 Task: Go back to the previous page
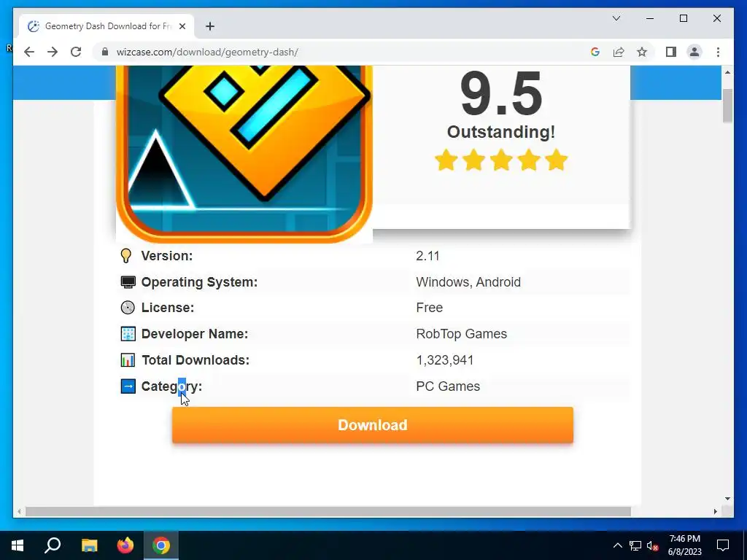29,52
